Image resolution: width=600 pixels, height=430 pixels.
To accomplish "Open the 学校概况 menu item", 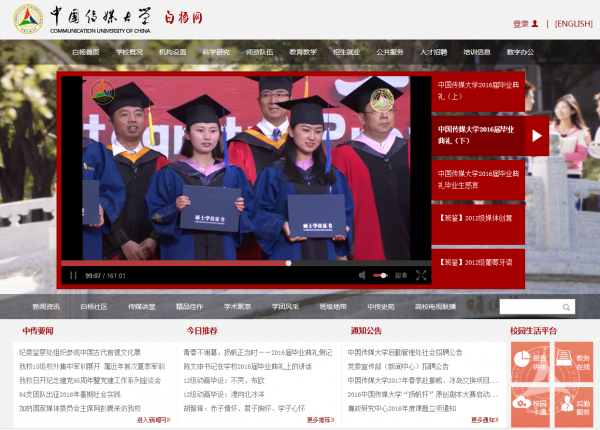I will point(129,51).
